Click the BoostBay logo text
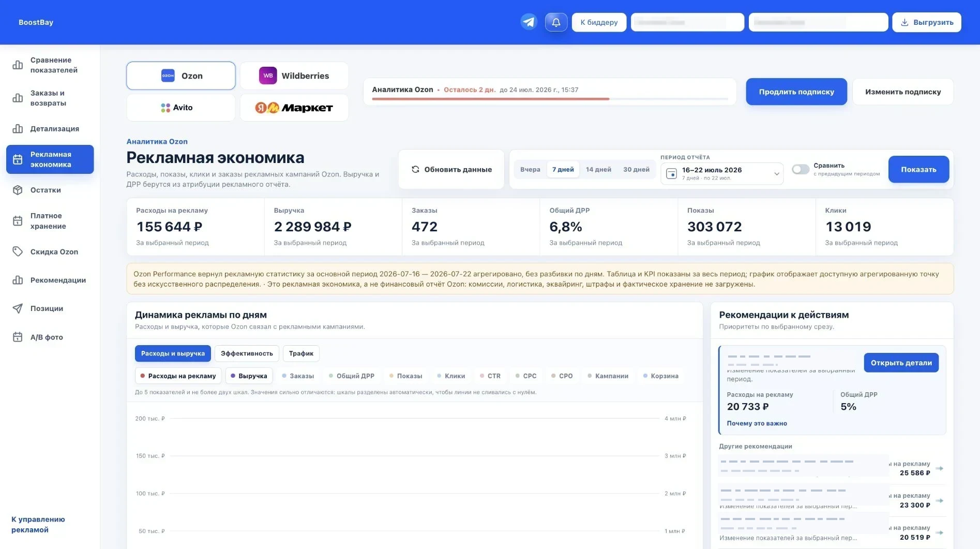The image size is (980, 549). coord(36,22)
